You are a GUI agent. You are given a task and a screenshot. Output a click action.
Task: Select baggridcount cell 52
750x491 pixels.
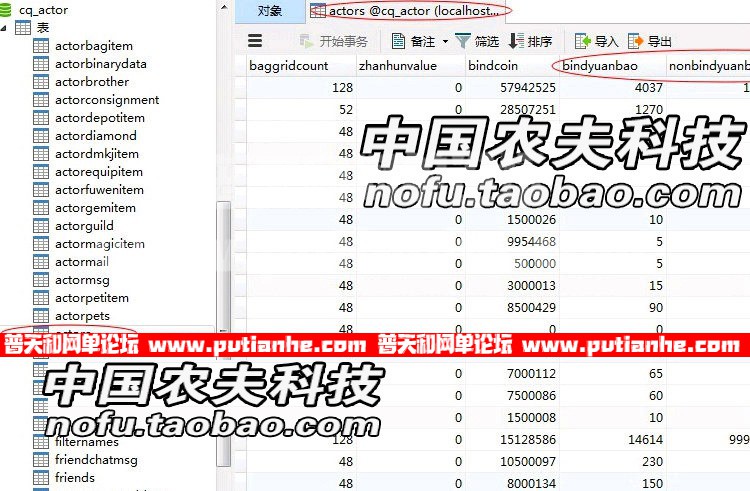[301, 110]
